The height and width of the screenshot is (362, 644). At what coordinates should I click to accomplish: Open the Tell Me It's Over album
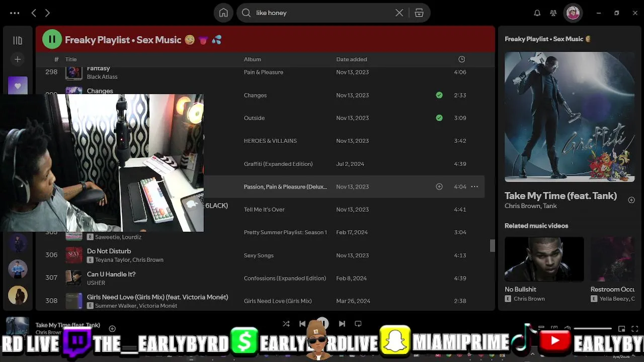264,210
